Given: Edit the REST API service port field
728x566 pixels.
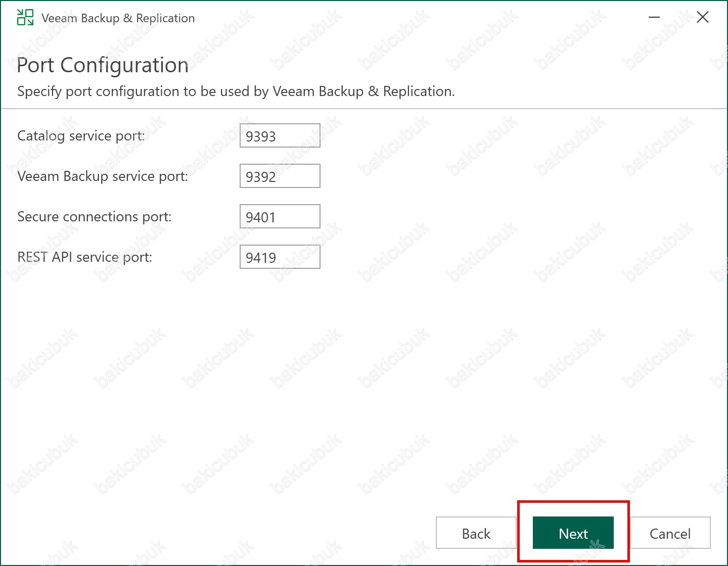Looking at the screenshot, I should click(280, 257).
